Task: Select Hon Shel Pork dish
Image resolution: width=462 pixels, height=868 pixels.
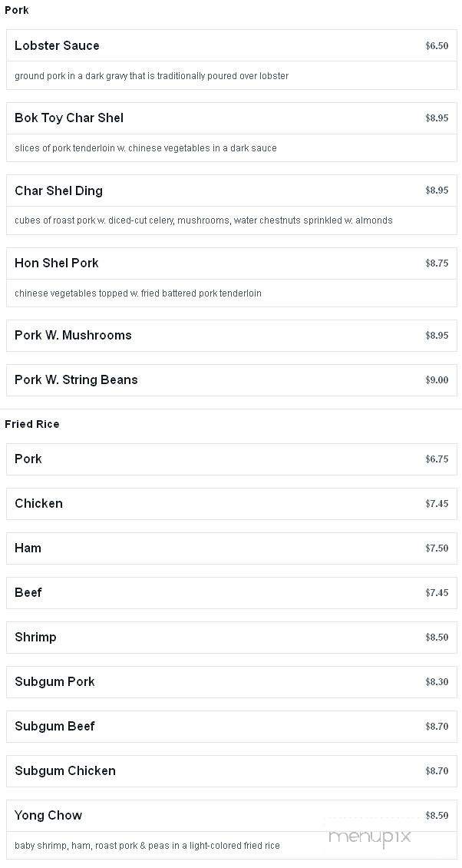Action: coord(232,277)
